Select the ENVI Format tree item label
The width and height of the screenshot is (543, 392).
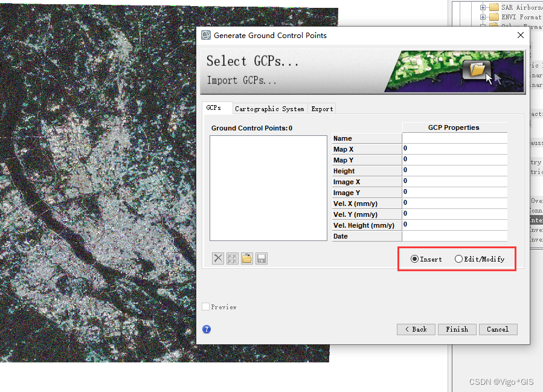[x=522, y=17]
